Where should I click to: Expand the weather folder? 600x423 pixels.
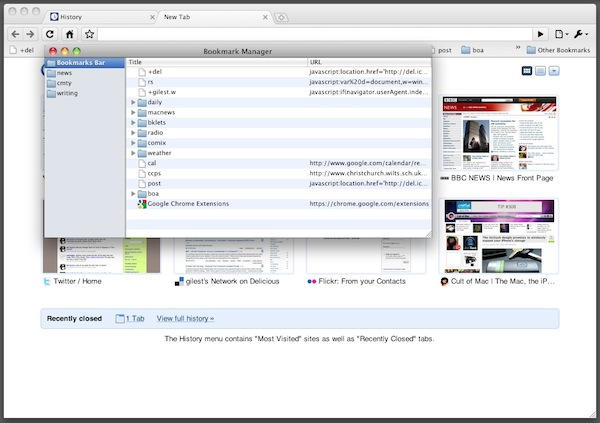[133, 153]
